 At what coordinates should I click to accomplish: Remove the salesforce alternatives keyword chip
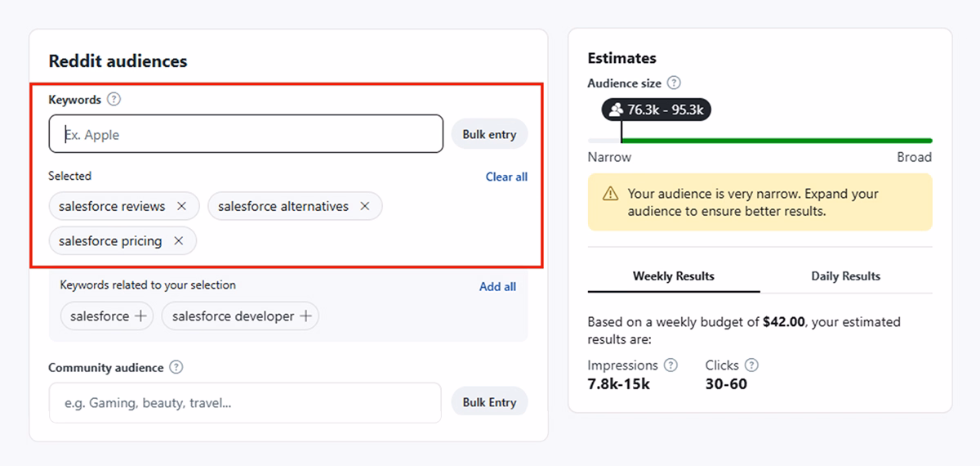[x=365, y=206]
